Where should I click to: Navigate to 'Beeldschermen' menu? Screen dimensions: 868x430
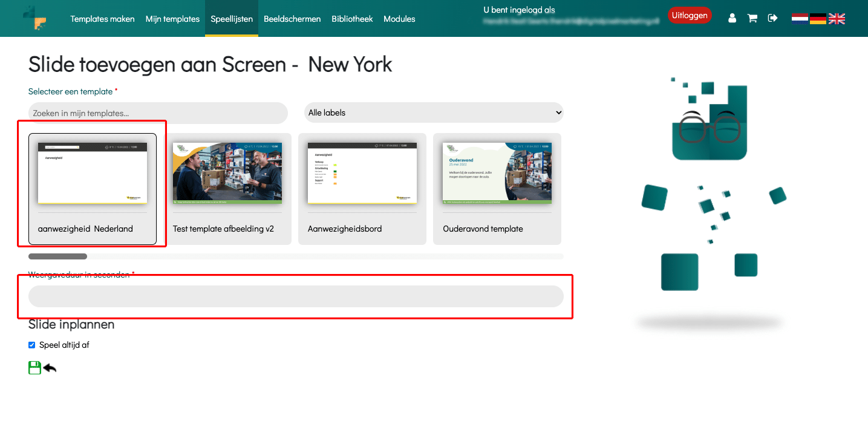(292, 19)
